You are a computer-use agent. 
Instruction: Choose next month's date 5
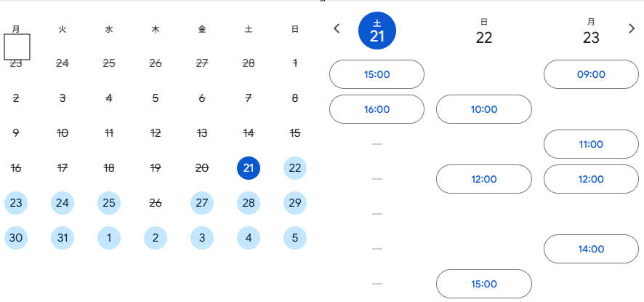pyautogui.click(x=294, y=238)
